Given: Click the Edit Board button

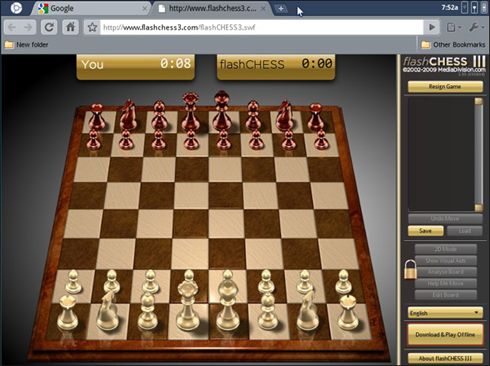Looking at the screenshot, I should click(446, 295).
